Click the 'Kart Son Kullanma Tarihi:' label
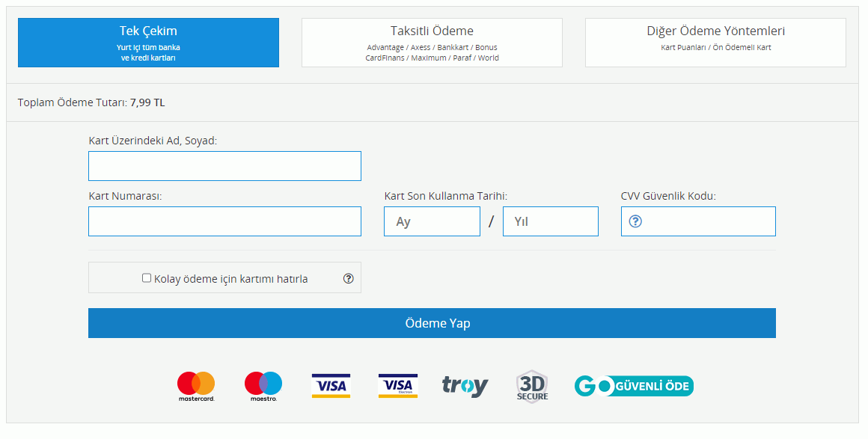This screenshot has width=868, height=439. tap(446, 196)
